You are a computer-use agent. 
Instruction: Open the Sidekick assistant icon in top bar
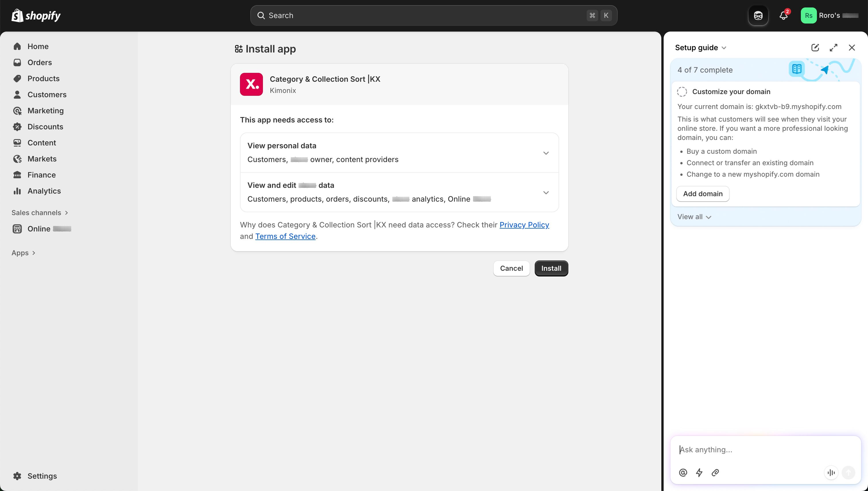coord(758,15)
